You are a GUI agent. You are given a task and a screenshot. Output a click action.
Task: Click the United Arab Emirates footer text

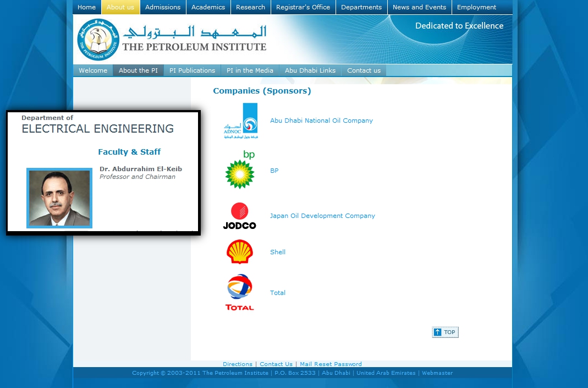coord(386,373)
